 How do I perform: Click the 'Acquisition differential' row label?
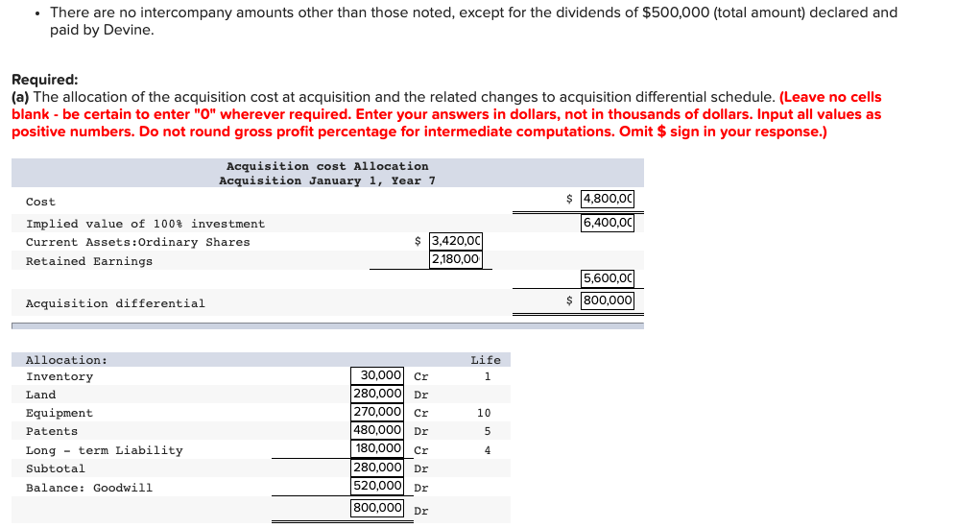pos(115,303)
